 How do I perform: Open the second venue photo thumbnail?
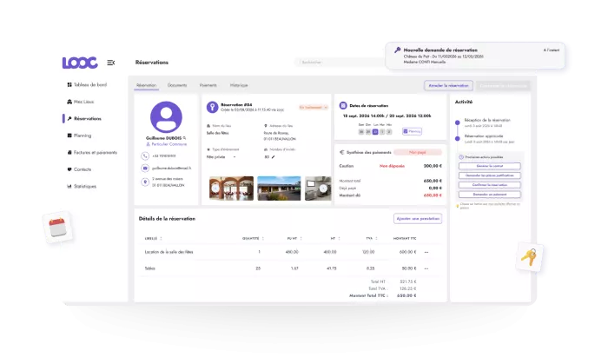pos(279,189)
